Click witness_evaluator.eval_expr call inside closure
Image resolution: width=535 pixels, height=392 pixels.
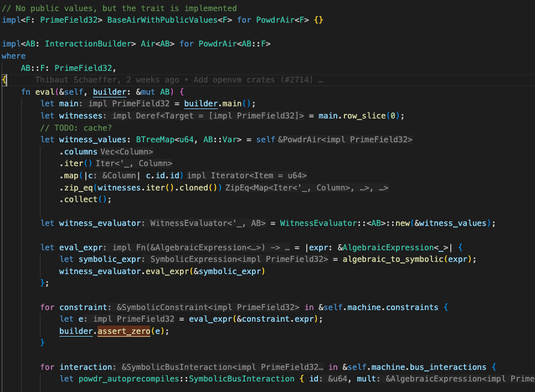162,271
